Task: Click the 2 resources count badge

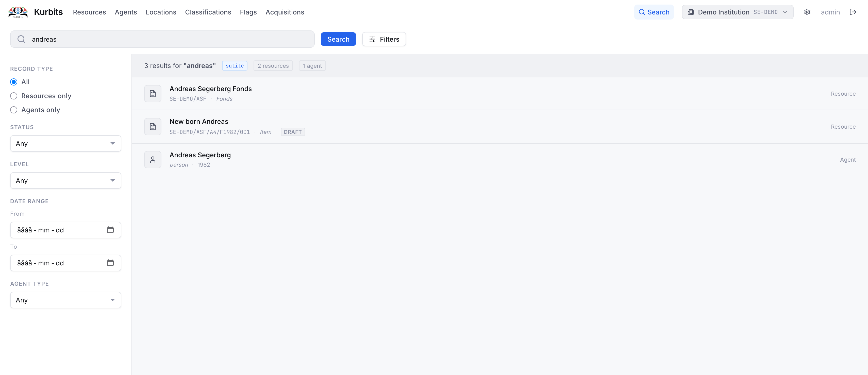Action: pos(273,66)
